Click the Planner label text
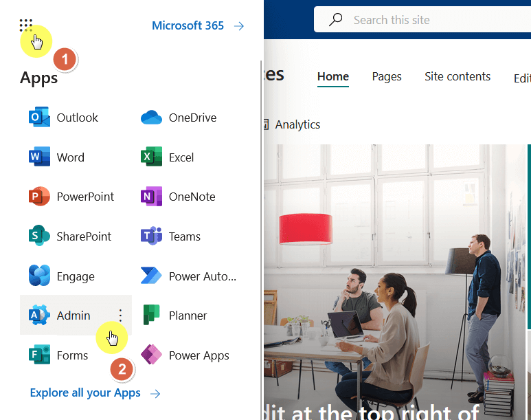Screen dimensions: 531x420 (188, 316)
